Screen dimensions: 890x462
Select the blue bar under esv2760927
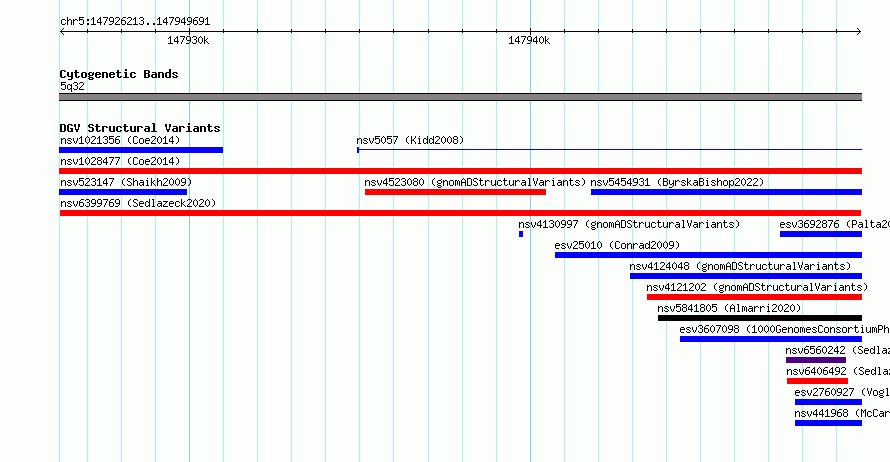pyautogui.click(x=828, y=402)
